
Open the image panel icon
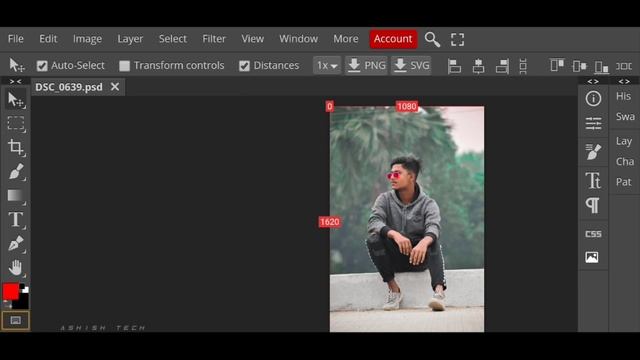592,257
